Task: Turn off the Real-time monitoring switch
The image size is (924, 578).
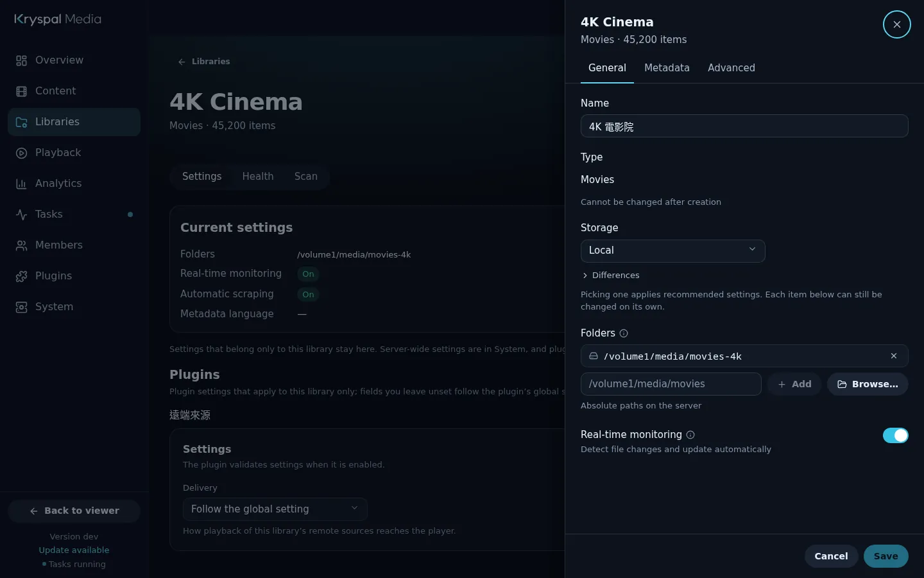Action: tap(896, 435)
